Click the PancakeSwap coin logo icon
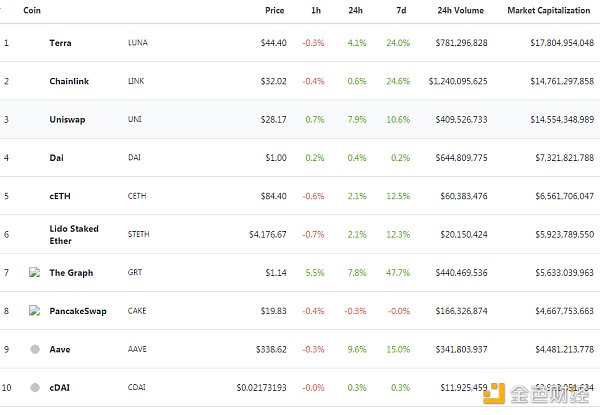This screenshot has height=415, width=600. click(x=35, y=310)
